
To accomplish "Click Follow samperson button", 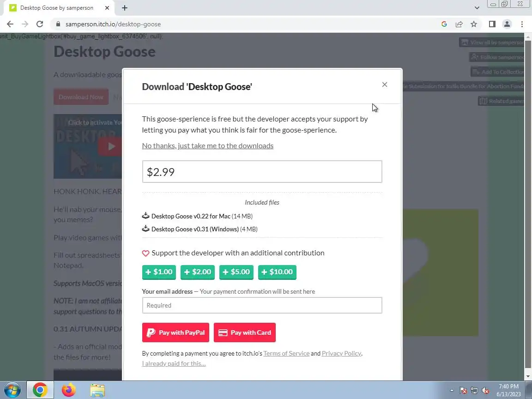I will point(497,57).
